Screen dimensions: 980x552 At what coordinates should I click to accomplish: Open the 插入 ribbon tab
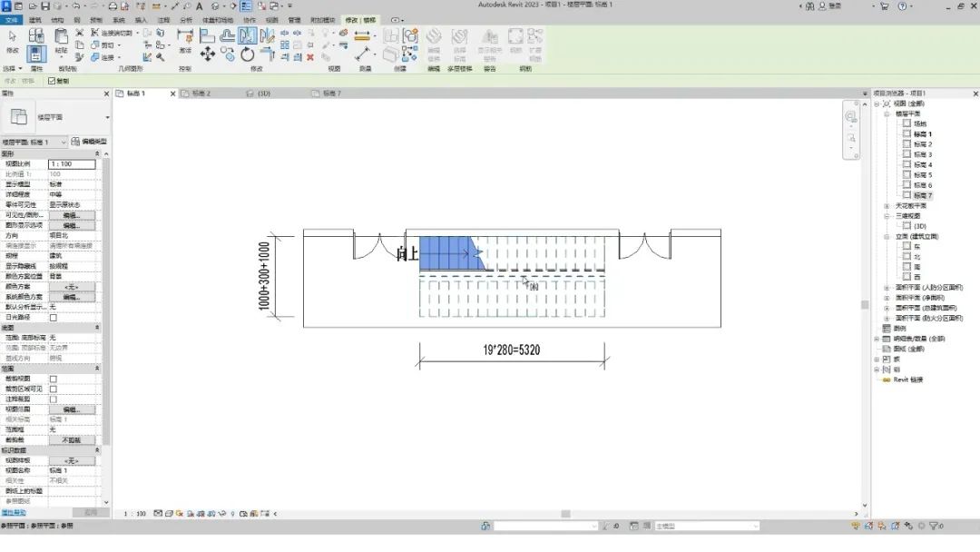pyautogui.click(x=142, y=20)
